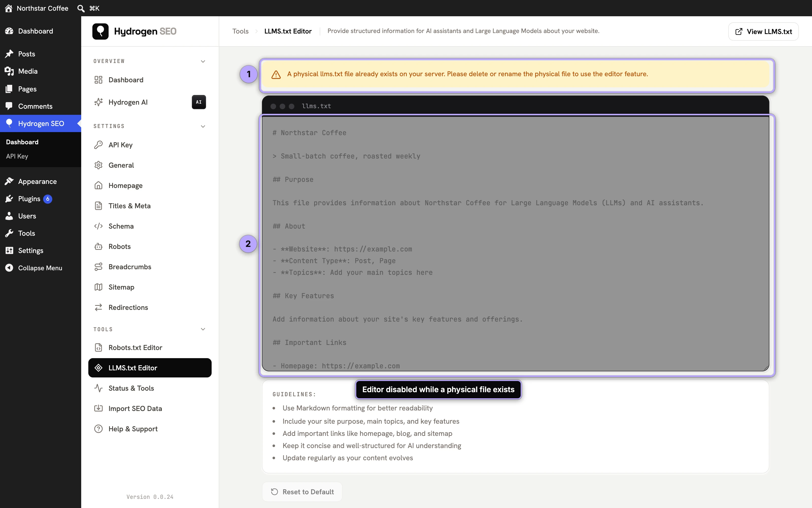The height and width of the screenshot is (508, 812).
Task: Open Appearance in admin sidebar
Action: coord(41,181)
